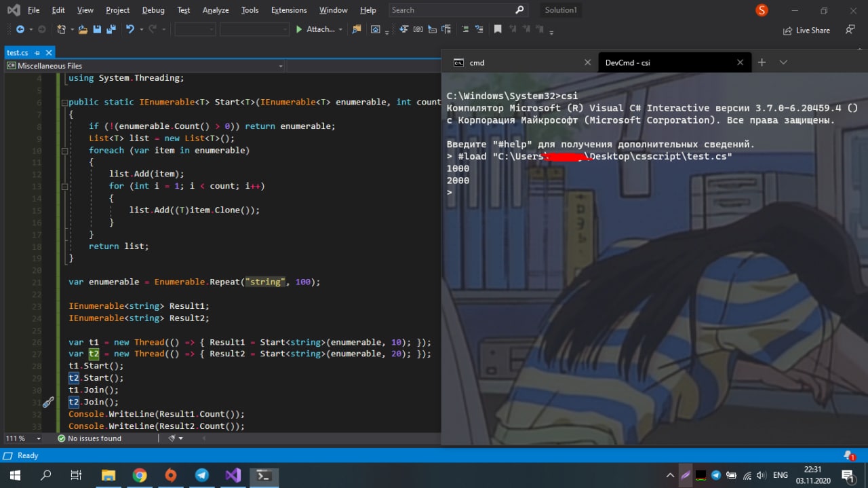
Task: Click the account avatar with letter S
Action: coord(762,10)
